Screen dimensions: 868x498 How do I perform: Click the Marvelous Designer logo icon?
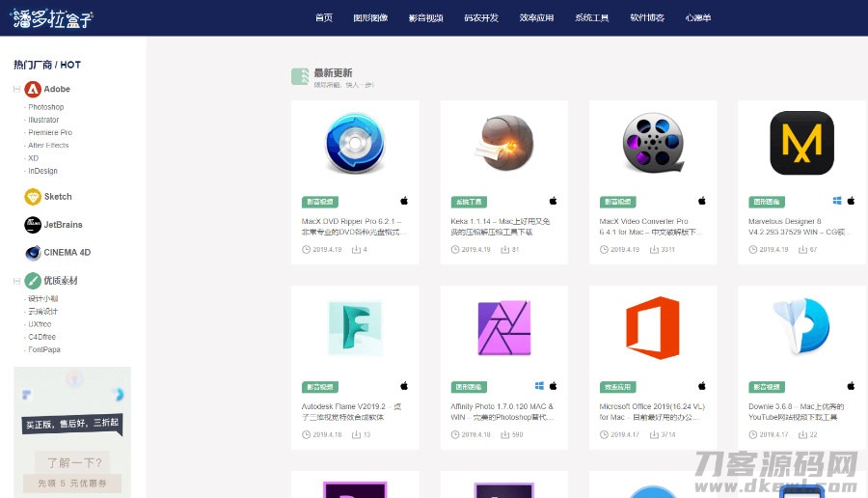click(801, 143)
